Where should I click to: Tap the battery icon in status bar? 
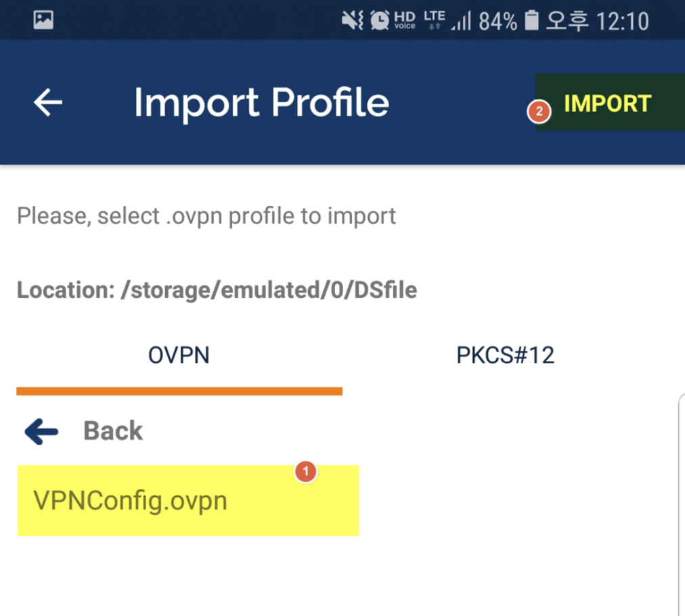pyautogui.click(x=532, y=21)
